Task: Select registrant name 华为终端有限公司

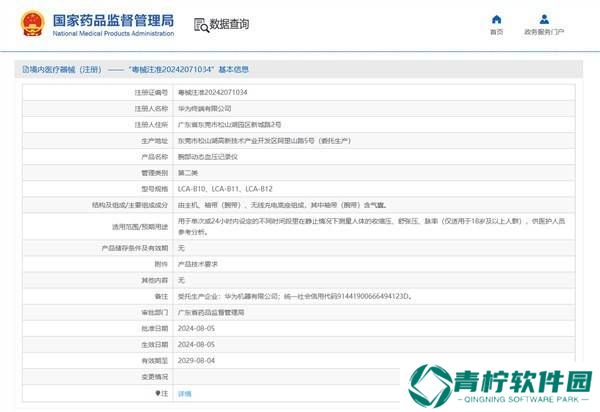Action: click(x=204, y=108)
